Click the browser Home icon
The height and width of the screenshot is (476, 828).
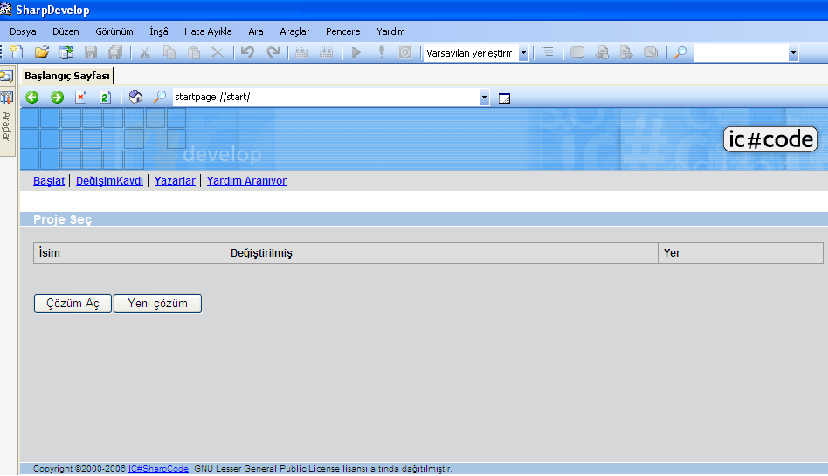pyautogui.click(x=135, y=97)
